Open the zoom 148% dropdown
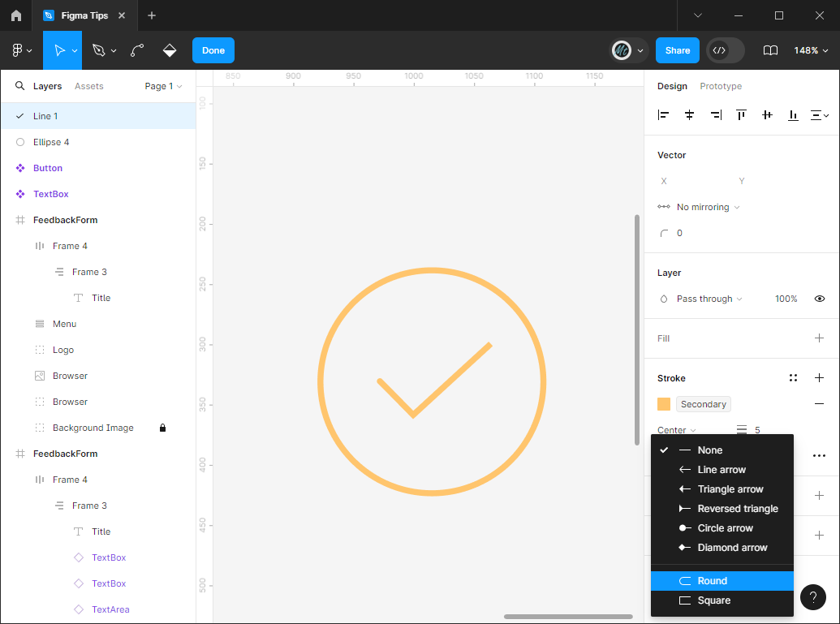 tap(811, 50)
